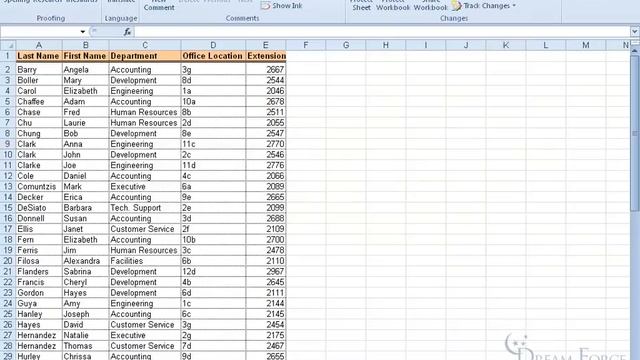The width and height of the screenshot is (640, 360).
Task: Click the cell containing 'Ferris'
Action: (x=39, y=250)
